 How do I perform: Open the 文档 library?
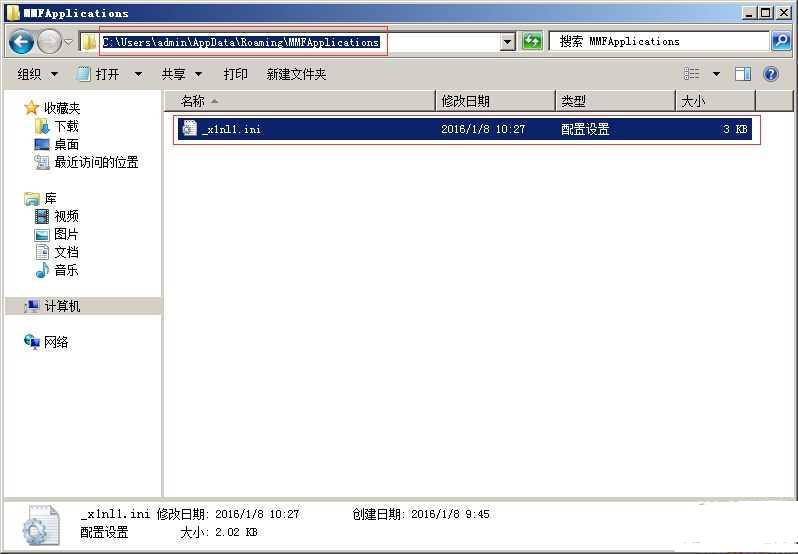[x=66, y=252]
